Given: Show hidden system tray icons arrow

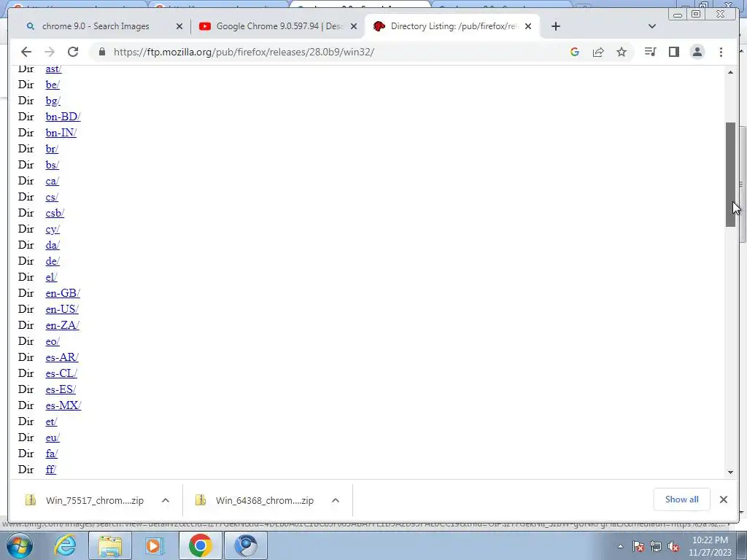Looking at the screenshot, I should [x=620, y=546].
